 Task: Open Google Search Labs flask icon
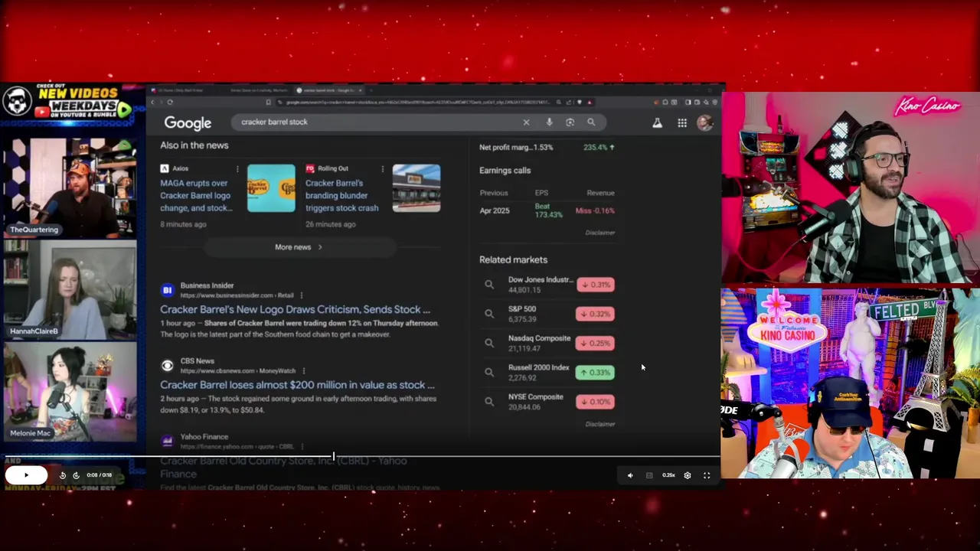pos(657,122)
